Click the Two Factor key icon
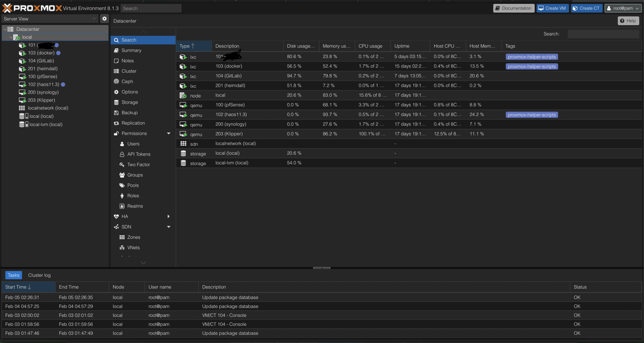 [122, 165]
